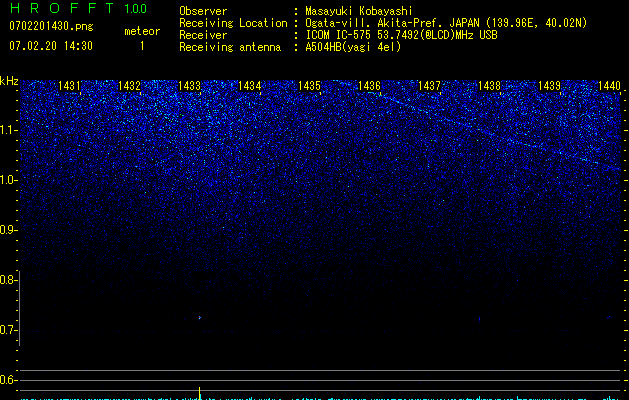Click the 1431 time marker
629x400 pixels.
69,85
